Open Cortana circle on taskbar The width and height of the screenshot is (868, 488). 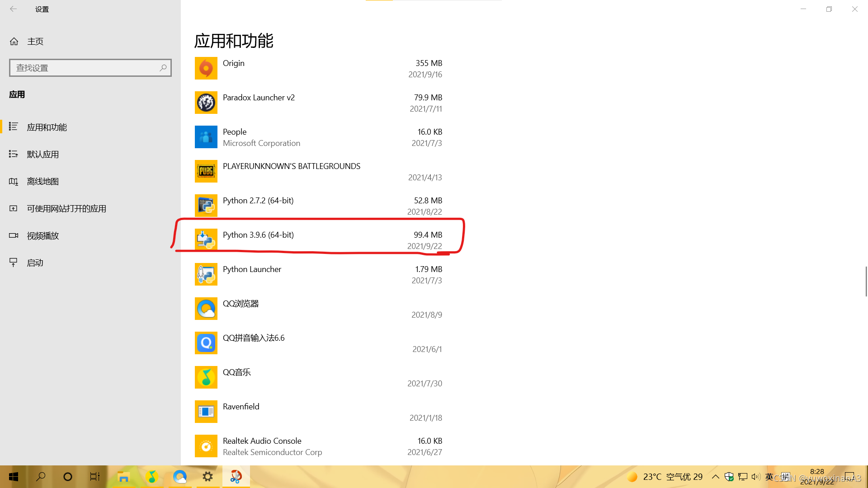tap(68, 477)
